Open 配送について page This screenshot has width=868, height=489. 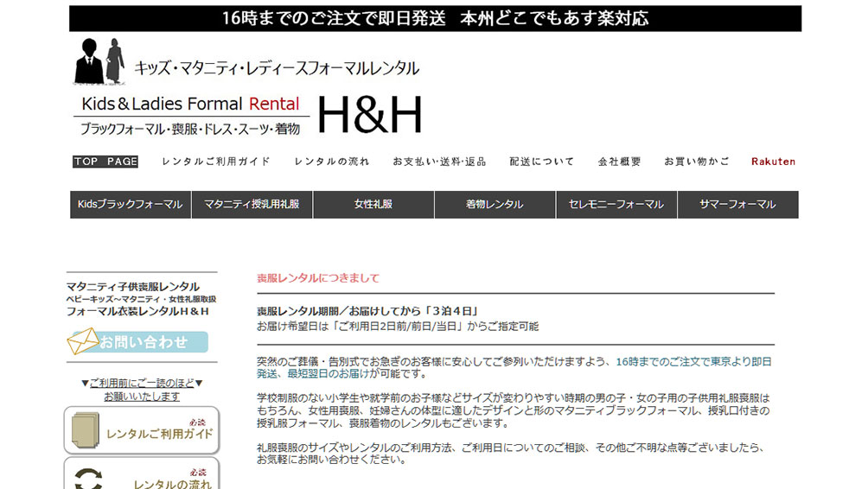coord(542,162)
